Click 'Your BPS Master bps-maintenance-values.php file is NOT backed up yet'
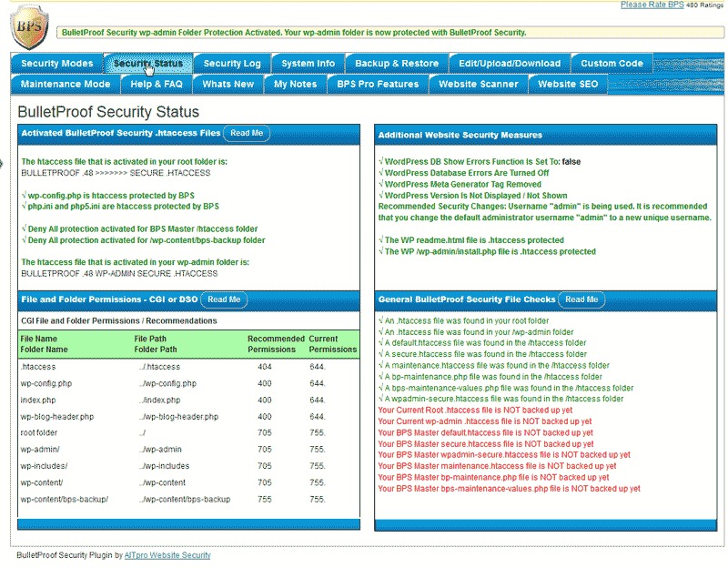This screenshot has width=728, height=568. click(x=509, y=489)
